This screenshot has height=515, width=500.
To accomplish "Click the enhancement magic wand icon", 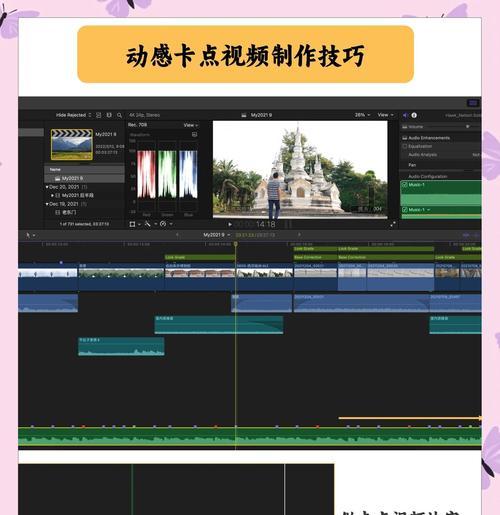I will pyautogui.click(x=148, y=224).
